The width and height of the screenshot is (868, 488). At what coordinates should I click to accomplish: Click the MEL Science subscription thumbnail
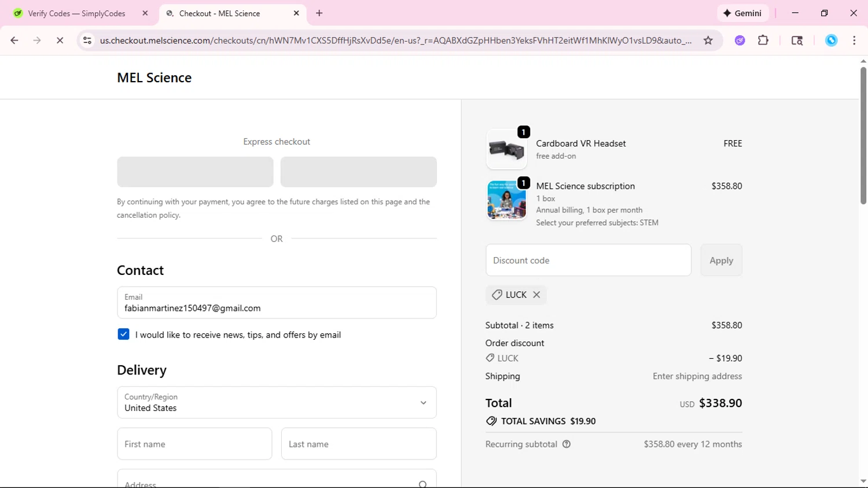pyautogui.click(x=506, y=200)
